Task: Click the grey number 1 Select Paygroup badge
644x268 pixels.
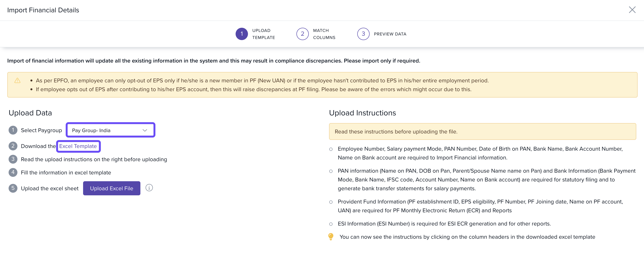Action: 13,130
